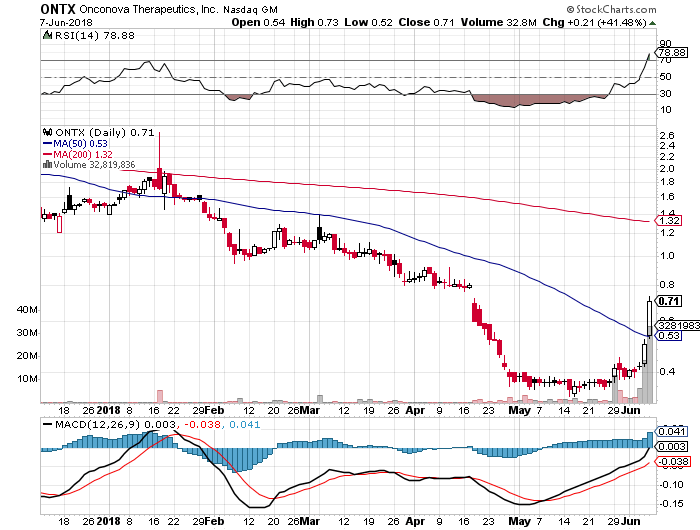This screenshot has width=700, height=530.
Task: Click the 40M volume axis label
Action: tap(27, 310)
